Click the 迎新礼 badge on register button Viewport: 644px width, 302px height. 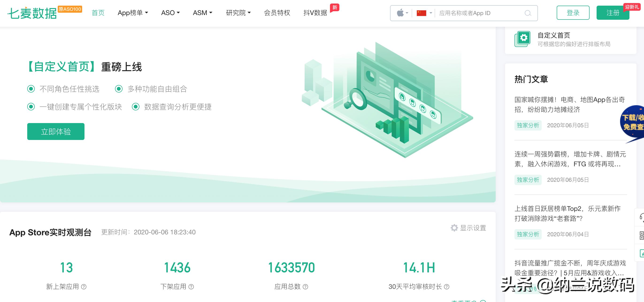[x=632, y=7]
